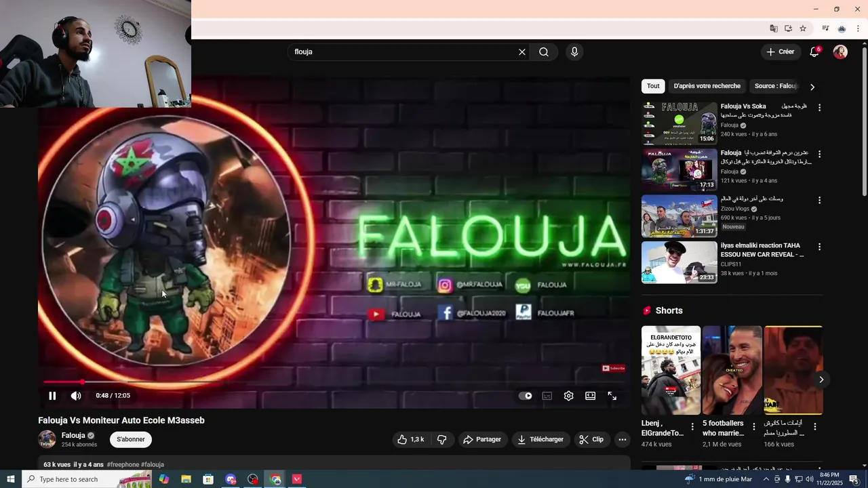Clear the search box with the X
The image size is (868, 488).
coord(522,52)
